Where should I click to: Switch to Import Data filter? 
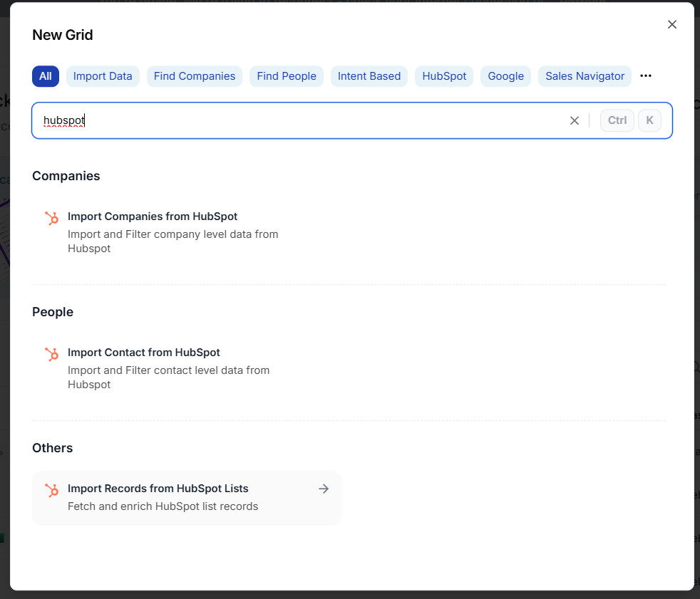point(103,76)
